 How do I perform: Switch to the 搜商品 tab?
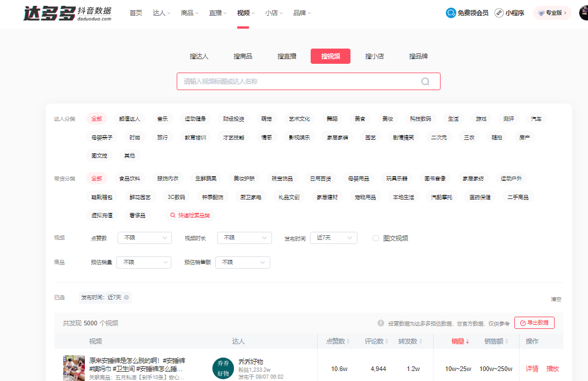pos(243,56)
